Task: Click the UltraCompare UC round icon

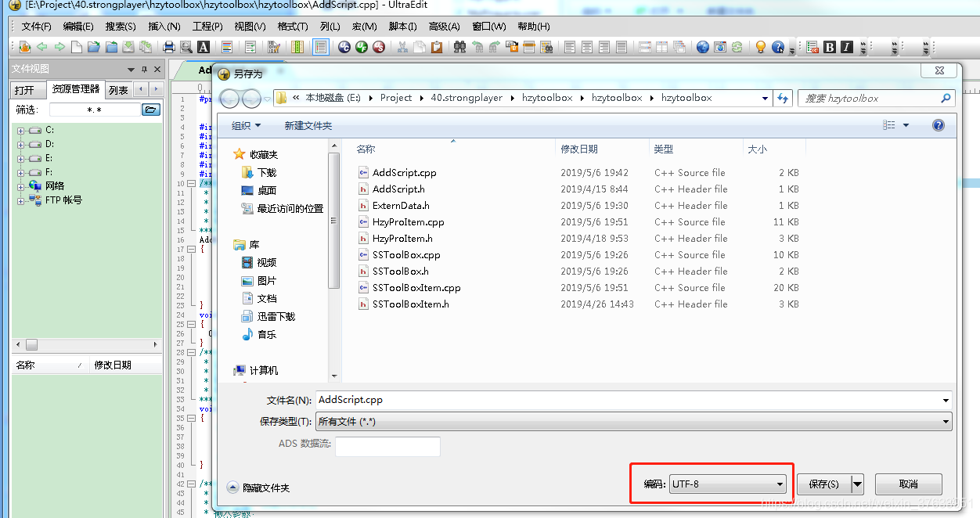Action: pyautogui.click(x=344, y=47)
